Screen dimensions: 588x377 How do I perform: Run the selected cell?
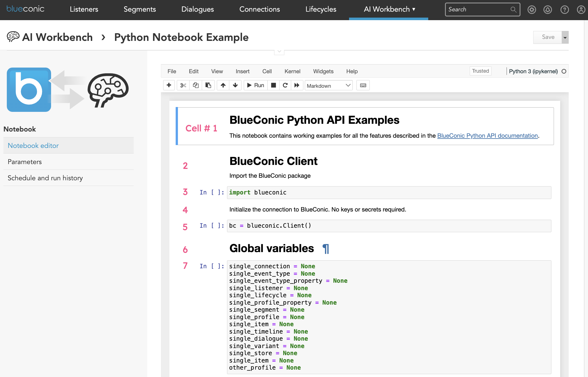point(255,85)
